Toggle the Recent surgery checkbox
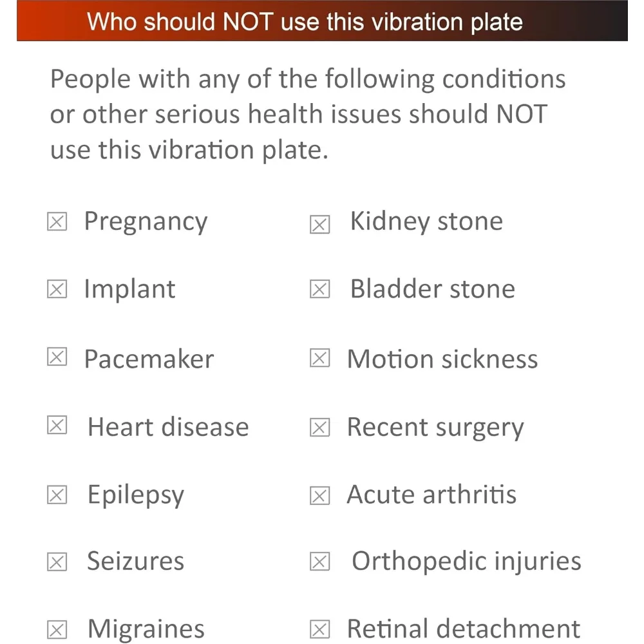 320,428
